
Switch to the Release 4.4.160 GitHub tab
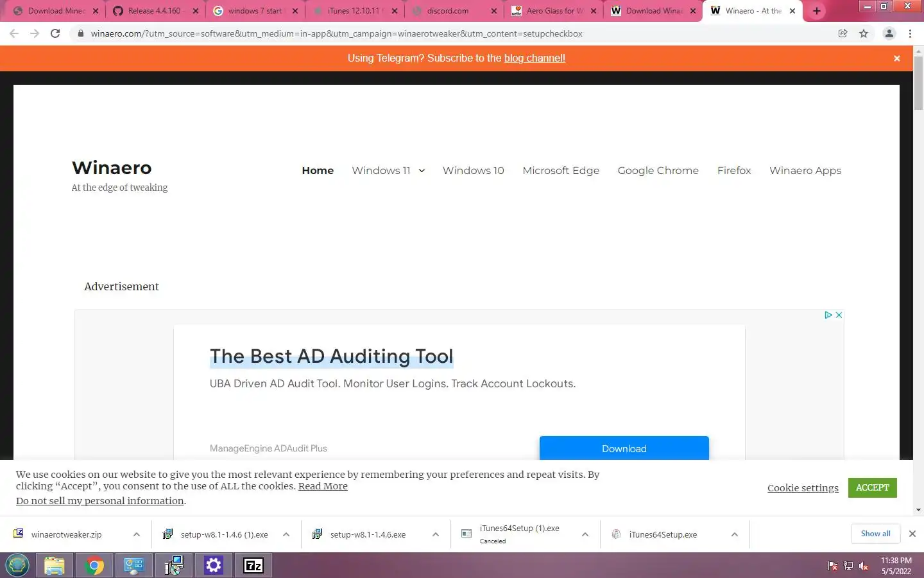(x=154, y=11)
